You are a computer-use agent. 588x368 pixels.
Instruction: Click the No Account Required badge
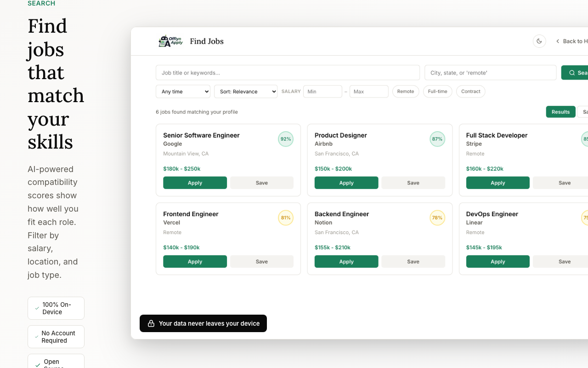56,337
